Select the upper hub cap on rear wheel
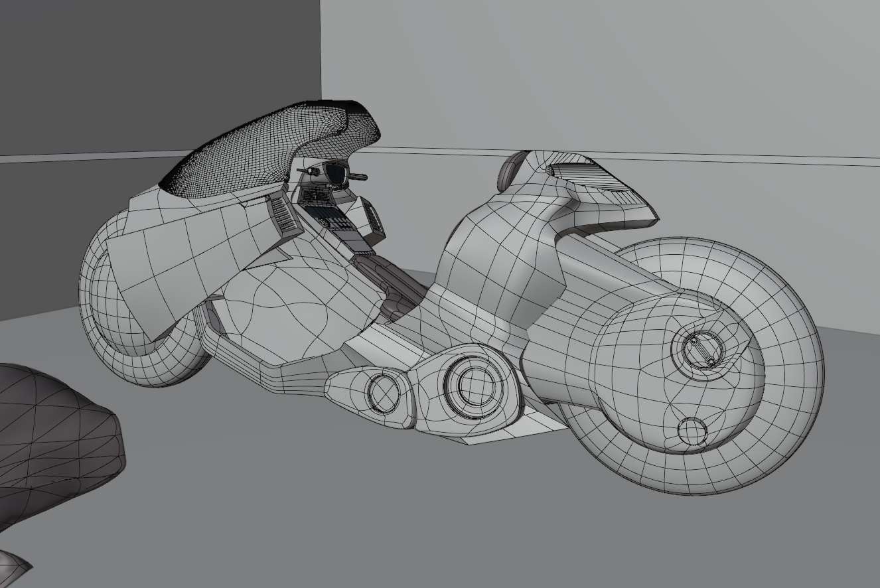The width and height of the screenshot is (880, 588). [703, 350]
